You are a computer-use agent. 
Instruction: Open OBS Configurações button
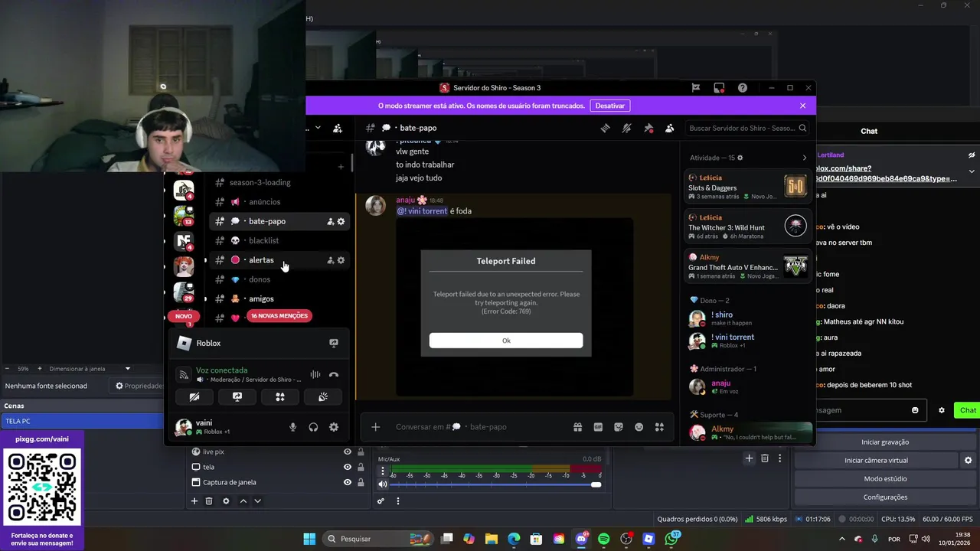pyautogui.click(x=885, y=497)
